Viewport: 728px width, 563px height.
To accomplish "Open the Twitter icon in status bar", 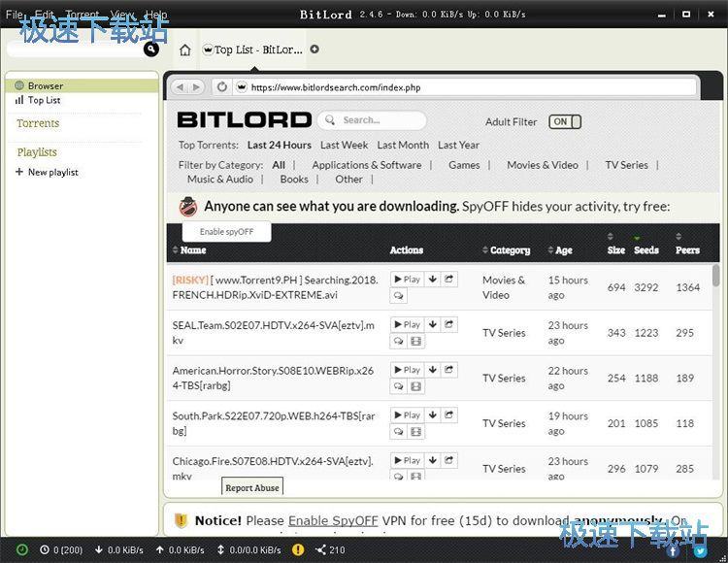I will click(701, 551).
